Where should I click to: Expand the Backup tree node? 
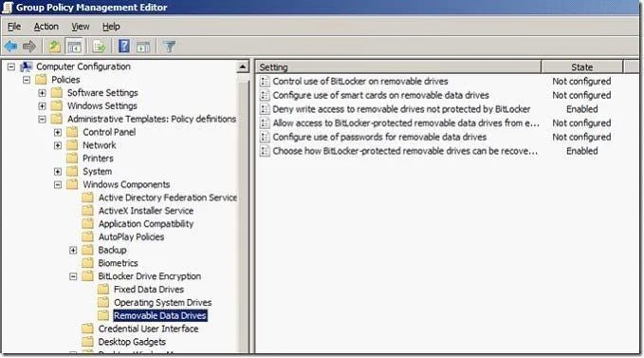pyautogui.click(x=73, y=251)
